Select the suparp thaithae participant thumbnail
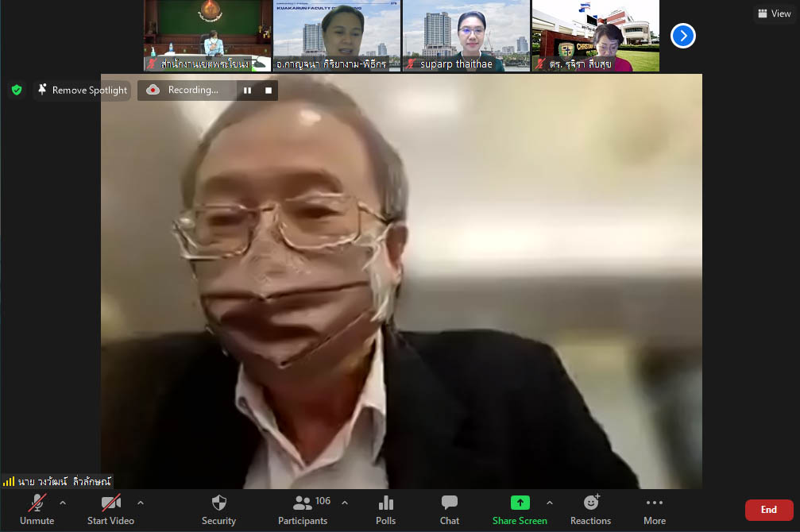This screenshot has width=800, height=532. (x=466, y=36)
